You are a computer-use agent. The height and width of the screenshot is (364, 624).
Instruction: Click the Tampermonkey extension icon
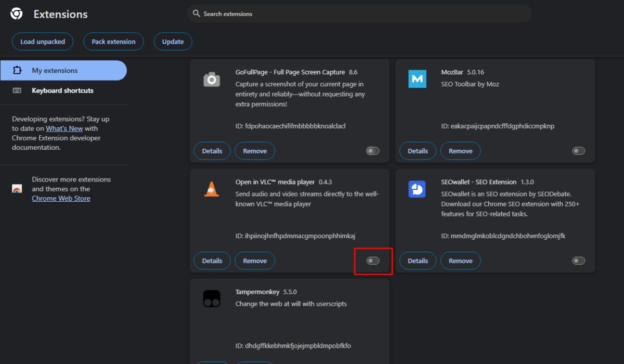212,299
